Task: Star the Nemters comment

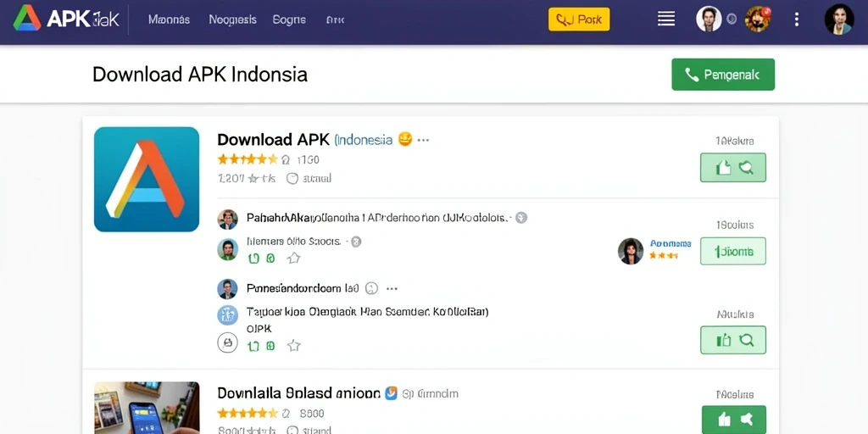Action: (x=293, y=258)
